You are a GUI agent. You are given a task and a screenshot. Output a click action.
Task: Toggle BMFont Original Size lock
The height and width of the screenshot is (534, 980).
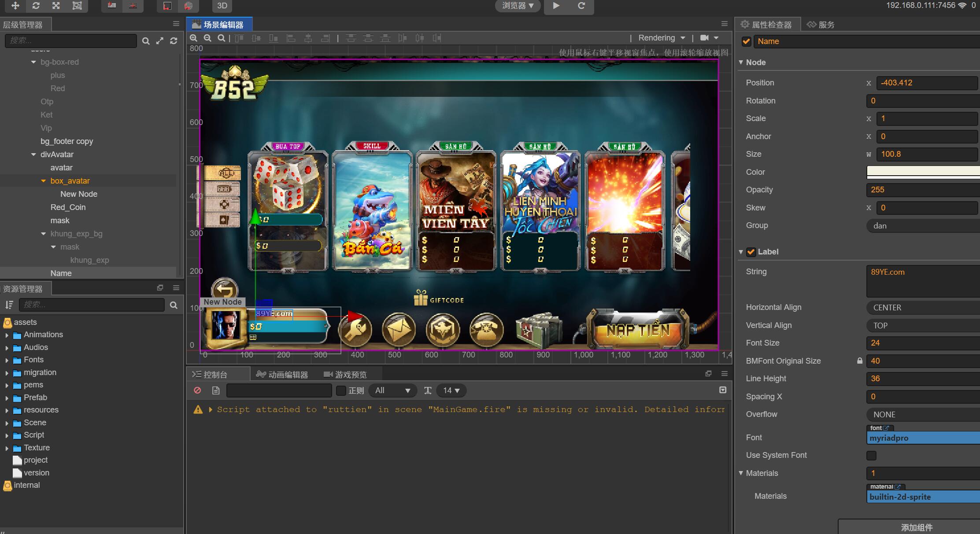859,361
